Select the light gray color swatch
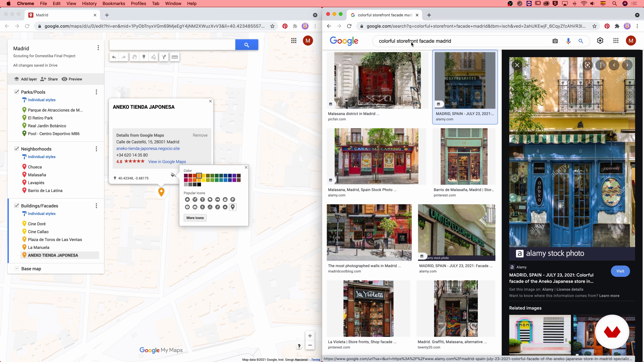 point(186,185)
